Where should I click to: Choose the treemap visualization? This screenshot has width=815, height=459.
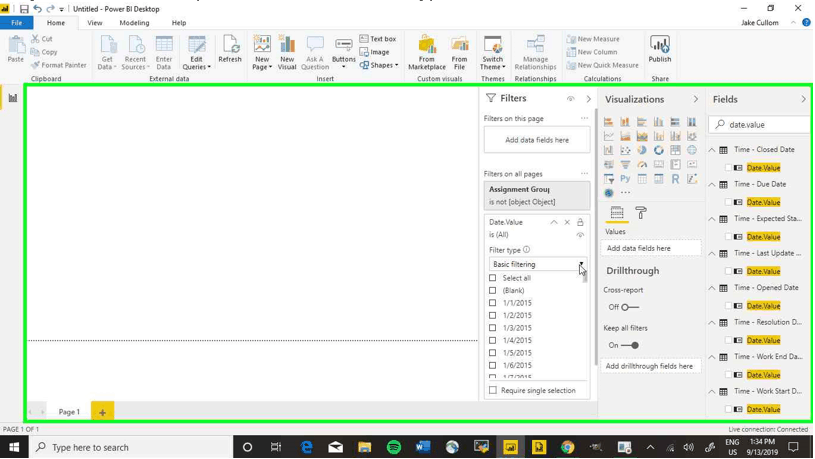tap(675, 150)
